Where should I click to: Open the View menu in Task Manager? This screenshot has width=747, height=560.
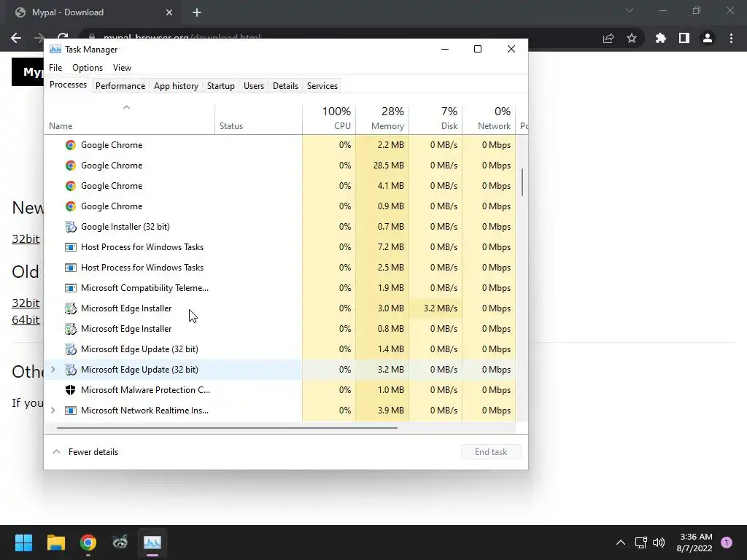click(122, 68)
